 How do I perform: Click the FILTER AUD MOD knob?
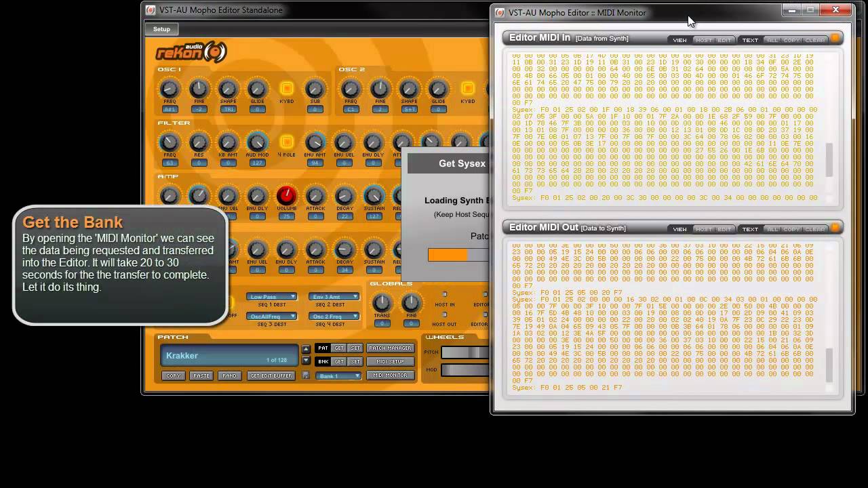257,142
